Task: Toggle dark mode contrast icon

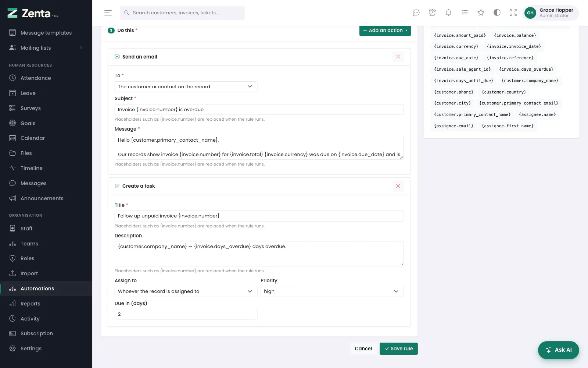Action: point(497,13)
